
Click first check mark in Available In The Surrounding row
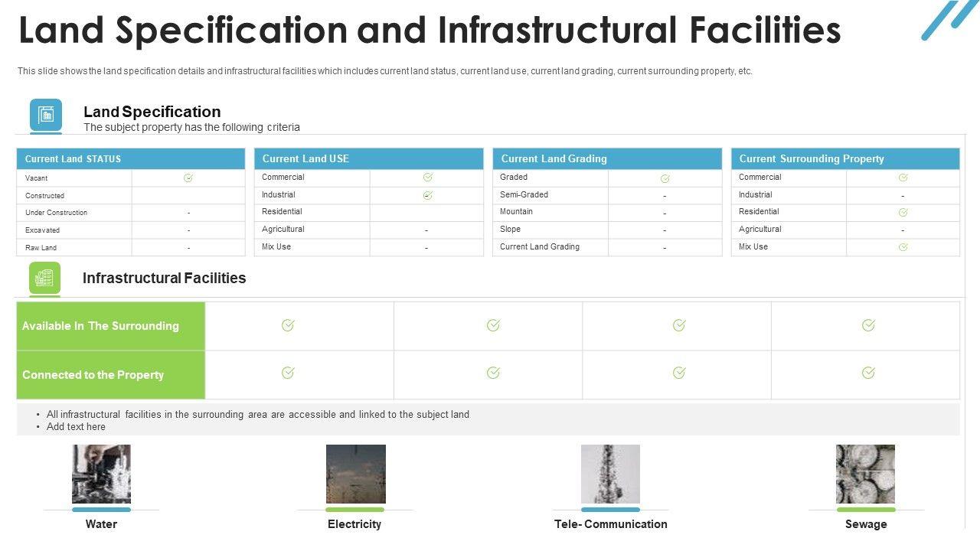(288, 325)
